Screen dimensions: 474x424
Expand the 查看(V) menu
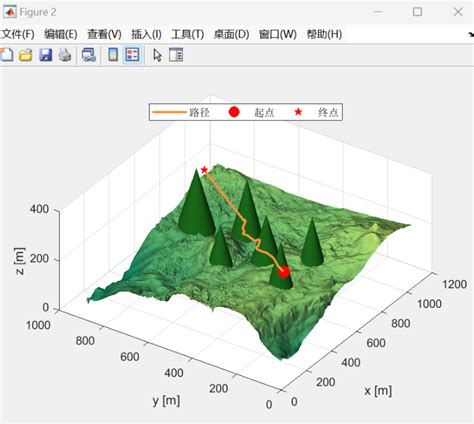(x=104, y=34)
